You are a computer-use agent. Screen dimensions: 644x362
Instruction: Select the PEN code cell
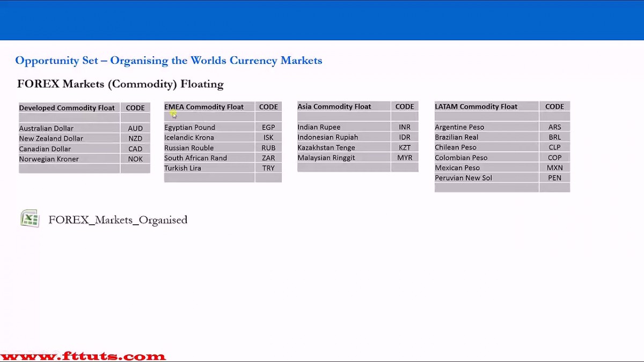pyautogui.click(x=554, y=178)
